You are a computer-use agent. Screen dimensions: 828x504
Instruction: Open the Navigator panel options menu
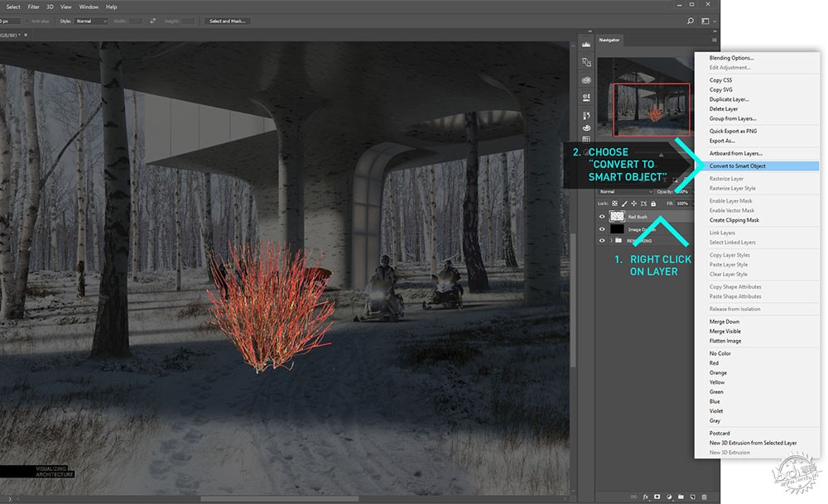(x=714, y=40)
